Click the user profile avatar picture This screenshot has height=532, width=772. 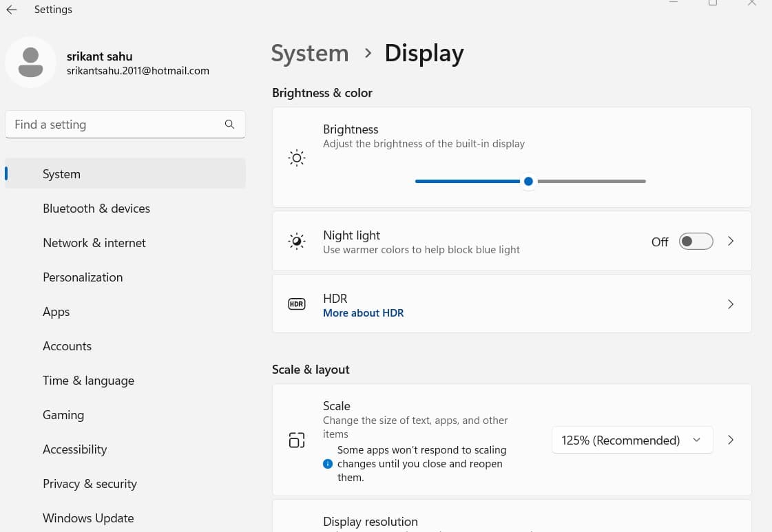pos(30,62)
